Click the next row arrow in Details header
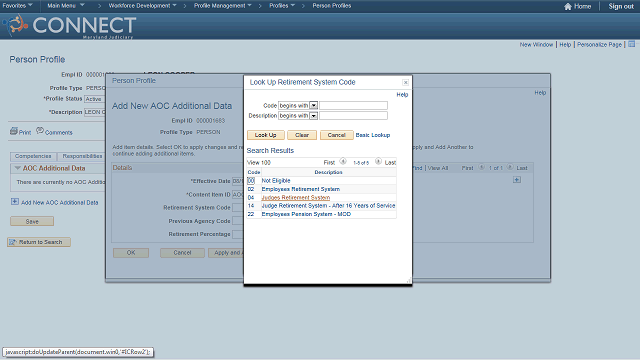This screenshot has width=640, height=360. click(x=510, y=167)
